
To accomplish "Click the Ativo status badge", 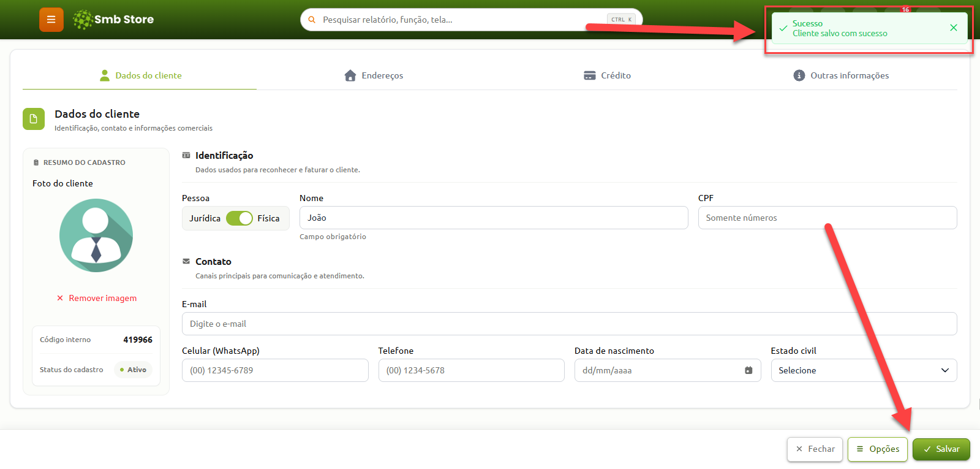I will [133, 370].
